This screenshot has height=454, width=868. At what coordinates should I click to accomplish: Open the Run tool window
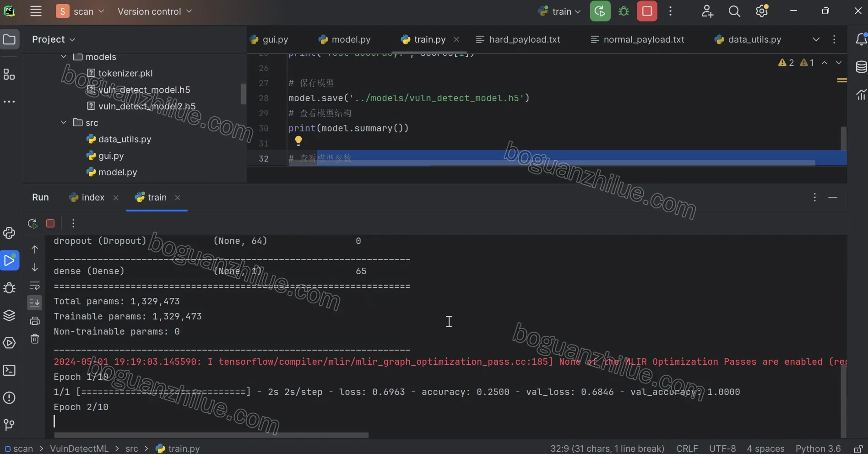(9, 260)
